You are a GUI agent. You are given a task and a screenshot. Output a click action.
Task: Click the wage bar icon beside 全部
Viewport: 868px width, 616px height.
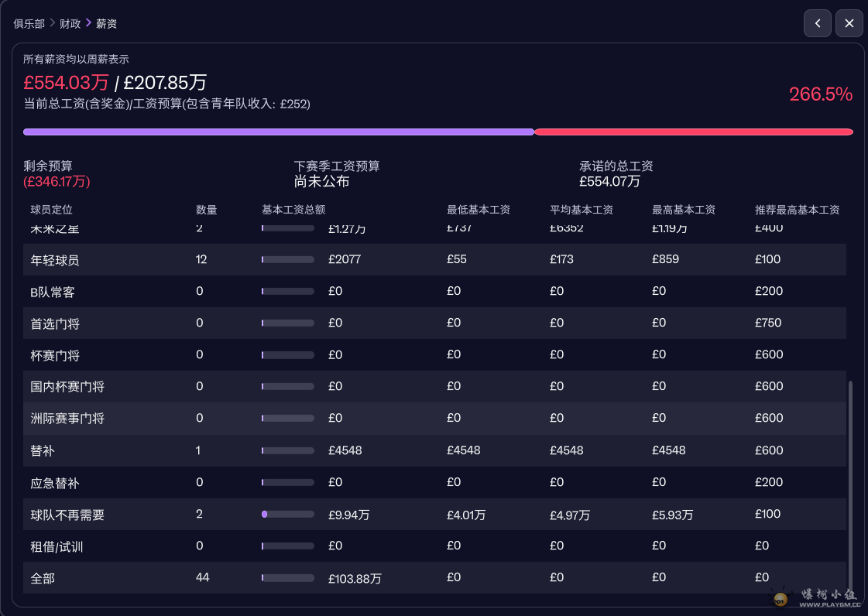click(x=287, y=577)
